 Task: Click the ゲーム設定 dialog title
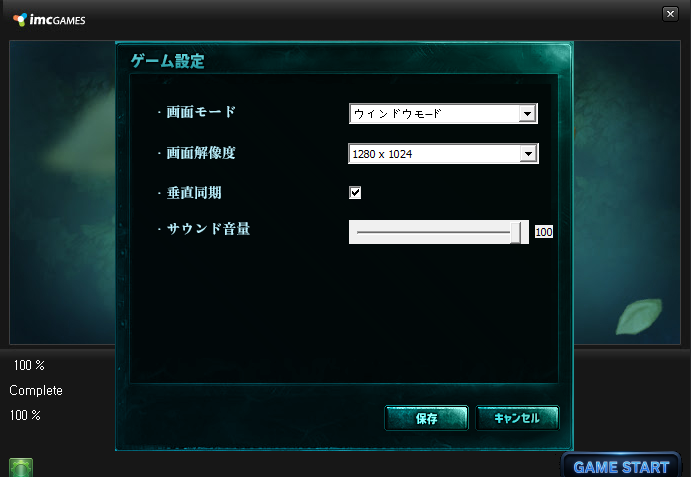pos(168,61)
